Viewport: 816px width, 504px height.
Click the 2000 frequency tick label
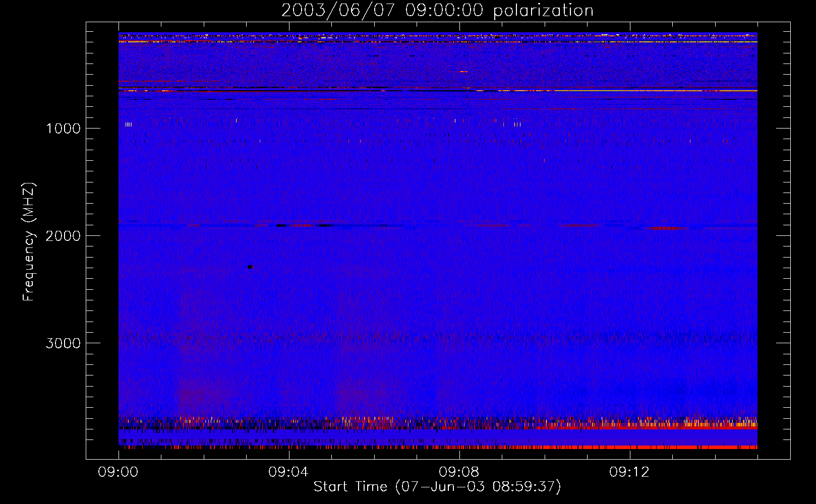pos(63,236)
